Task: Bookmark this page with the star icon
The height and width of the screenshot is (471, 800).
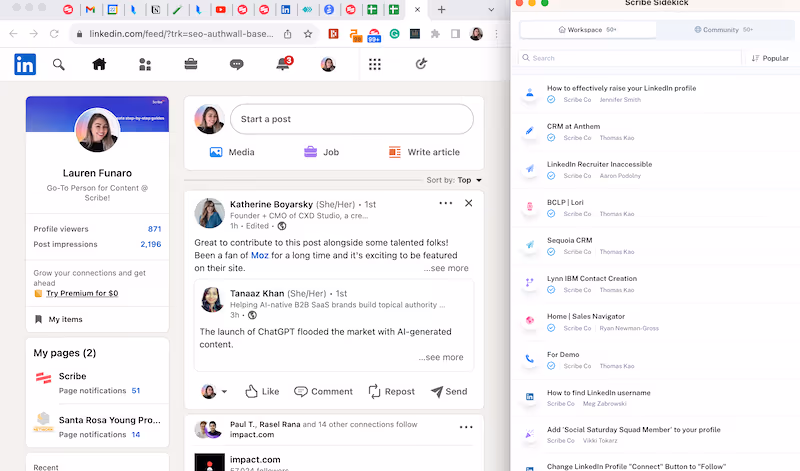Action: pos(308,34)
